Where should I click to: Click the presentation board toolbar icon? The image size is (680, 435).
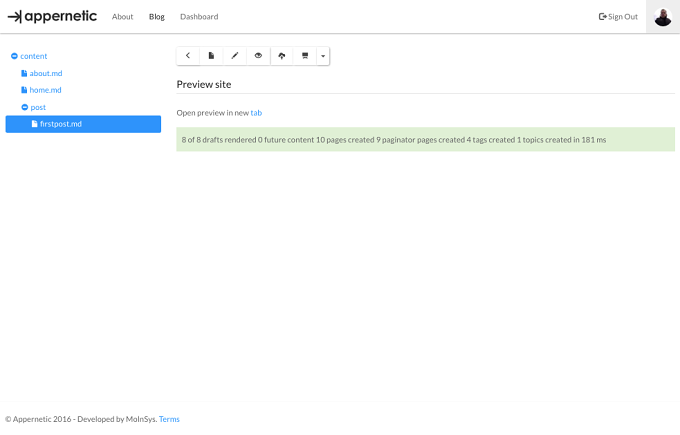[x=305, y=56]
